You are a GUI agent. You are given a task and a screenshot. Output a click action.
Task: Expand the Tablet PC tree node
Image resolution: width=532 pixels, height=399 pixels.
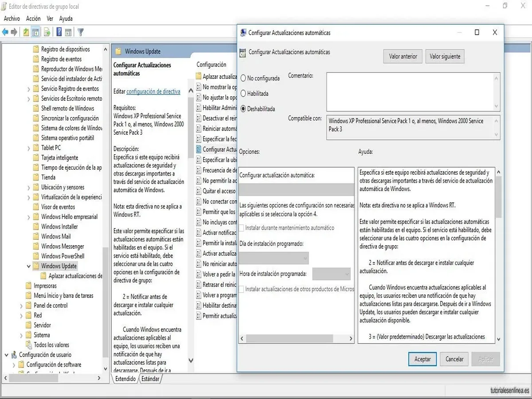point(29,148)
